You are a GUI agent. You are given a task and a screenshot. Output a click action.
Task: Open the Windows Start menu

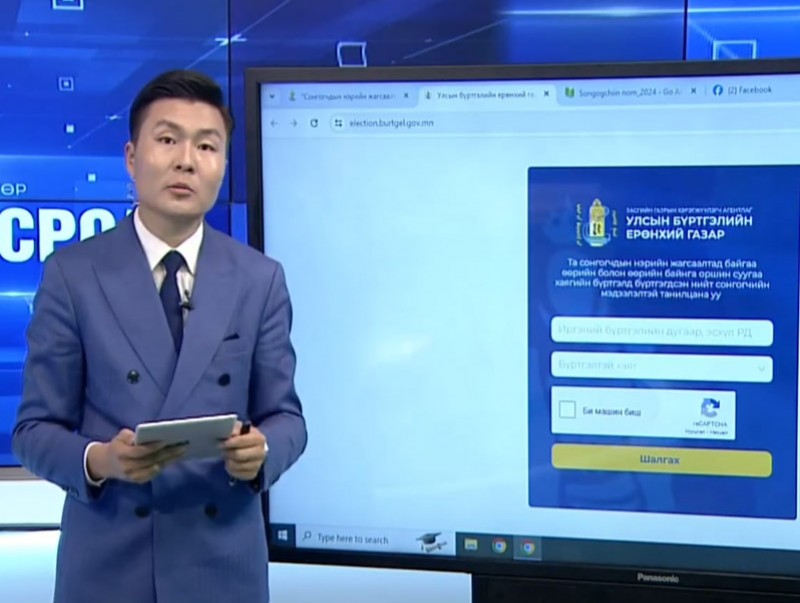(x=283, y=536)
